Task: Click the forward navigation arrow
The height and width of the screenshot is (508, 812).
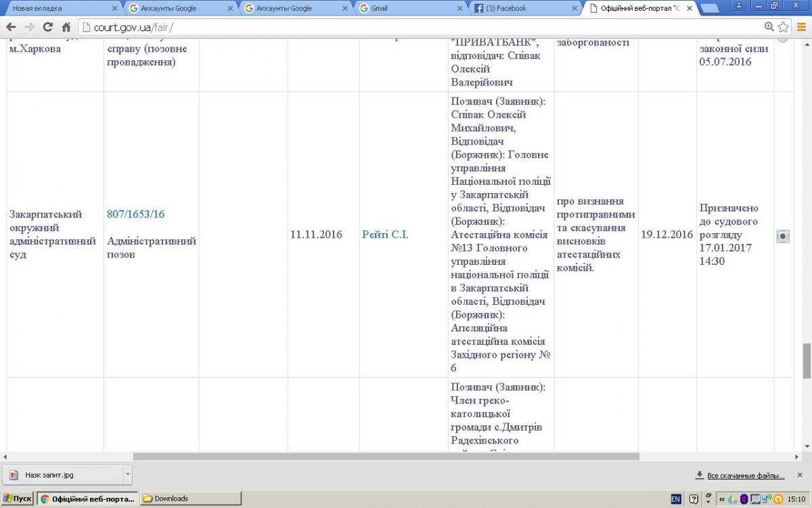Action: click(x=29, y=27)
